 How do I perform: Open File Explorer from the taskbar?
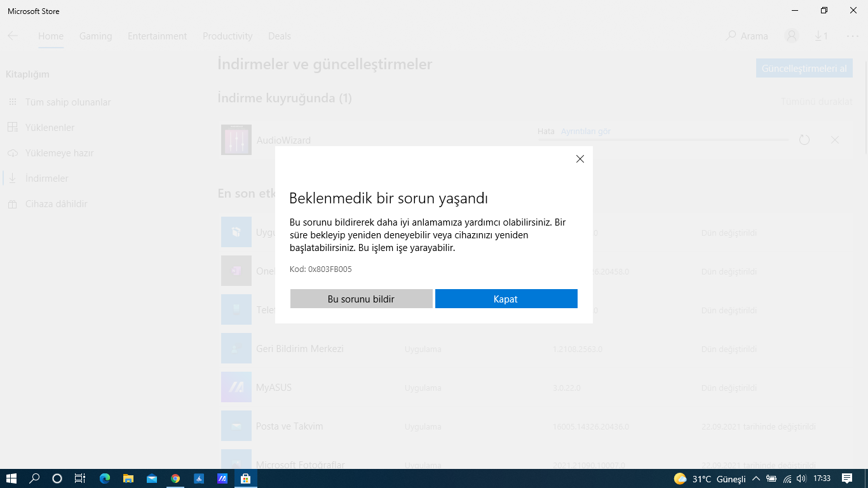pos(128,478)
